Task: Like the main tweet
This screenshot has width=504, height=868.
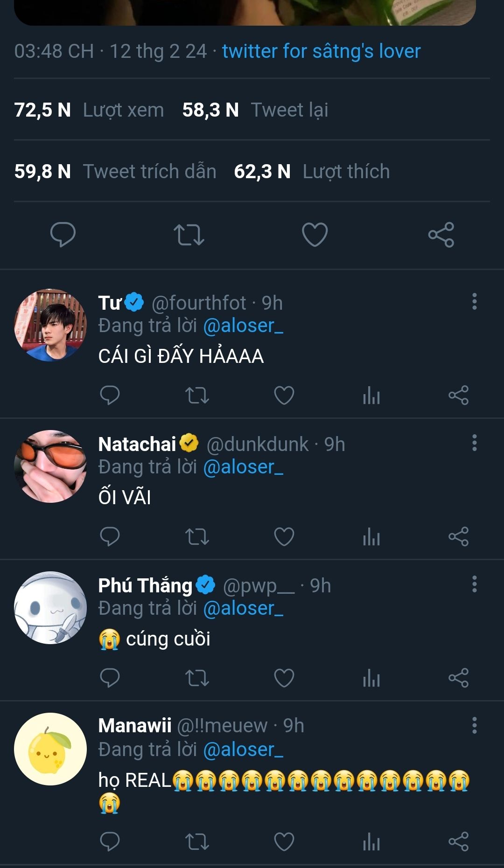Action: [315, 234]
